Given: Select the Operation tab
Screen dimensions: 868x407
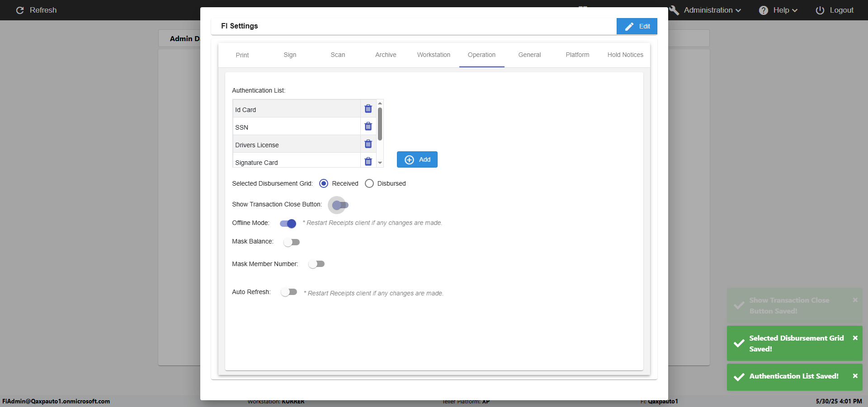Looking at the screenshot, I should 481,55.
